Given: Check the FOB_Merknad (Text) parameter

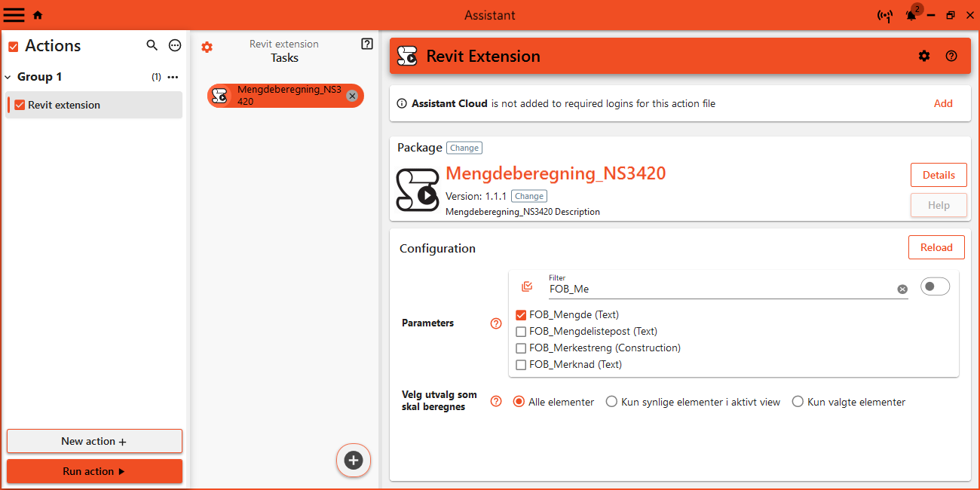Looking at the screenshot, I should [x=521, y=365].
